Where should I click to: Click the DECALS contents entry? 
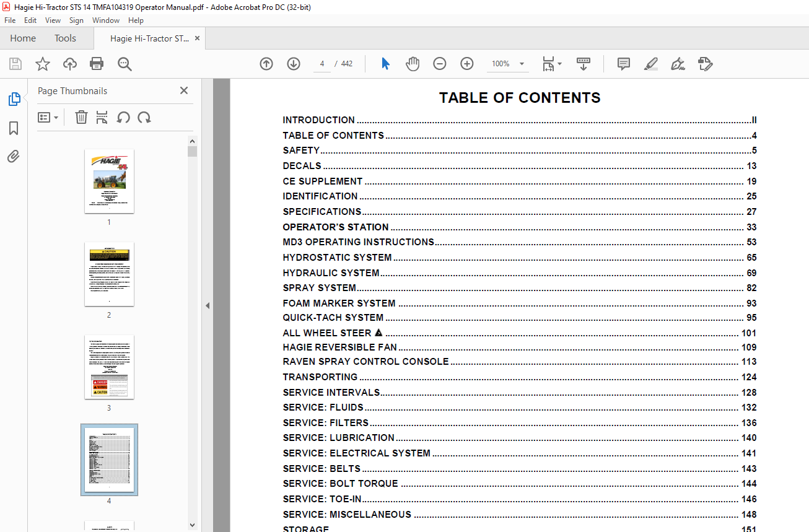click(x=520, y=166)
